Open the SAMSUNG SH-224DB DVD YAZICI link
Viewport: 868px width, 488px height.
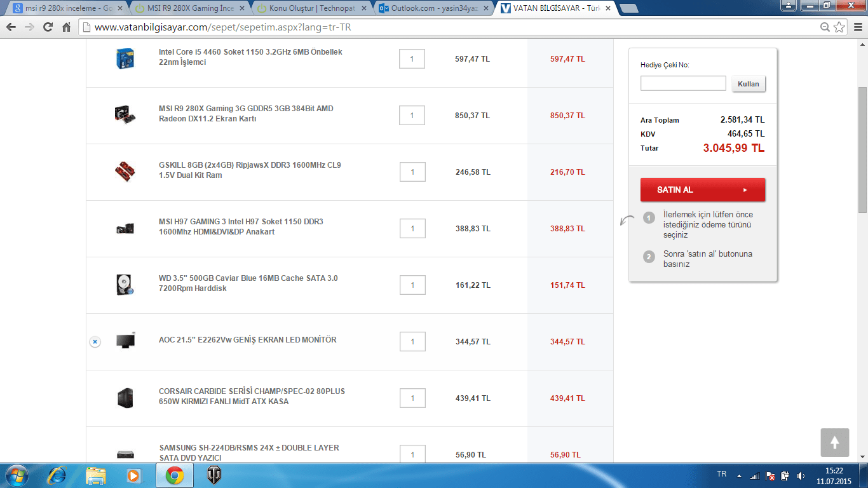coord(249,453)
